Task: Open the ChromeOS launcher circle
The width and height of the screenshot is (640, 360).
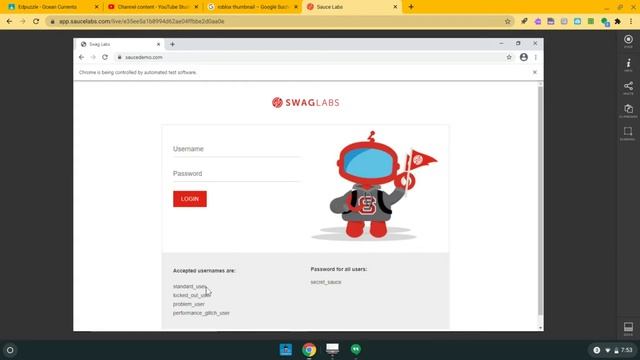Action: (10, 350)
